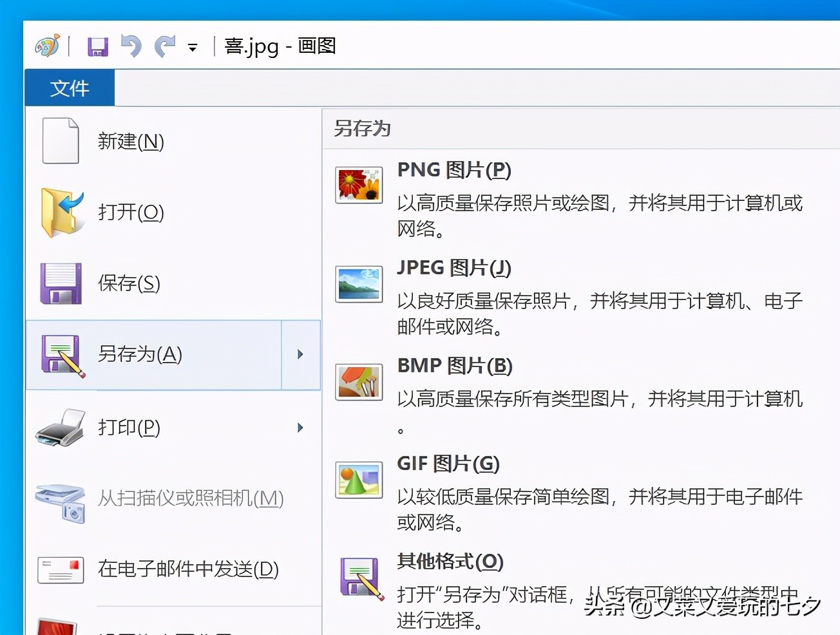Select the BMP picture icon in Save As submenu
Screen dimensions: 840x635
click(x=358, y=381)
